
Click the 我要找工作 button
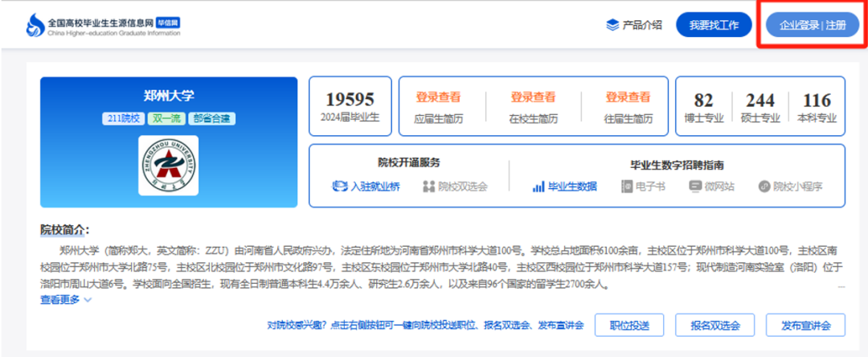[714, 25]
